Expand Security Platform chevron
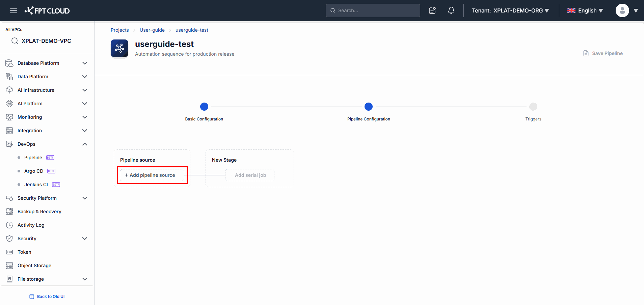The width and height of the screenshot is (644, 305). [x=85, y=198]
